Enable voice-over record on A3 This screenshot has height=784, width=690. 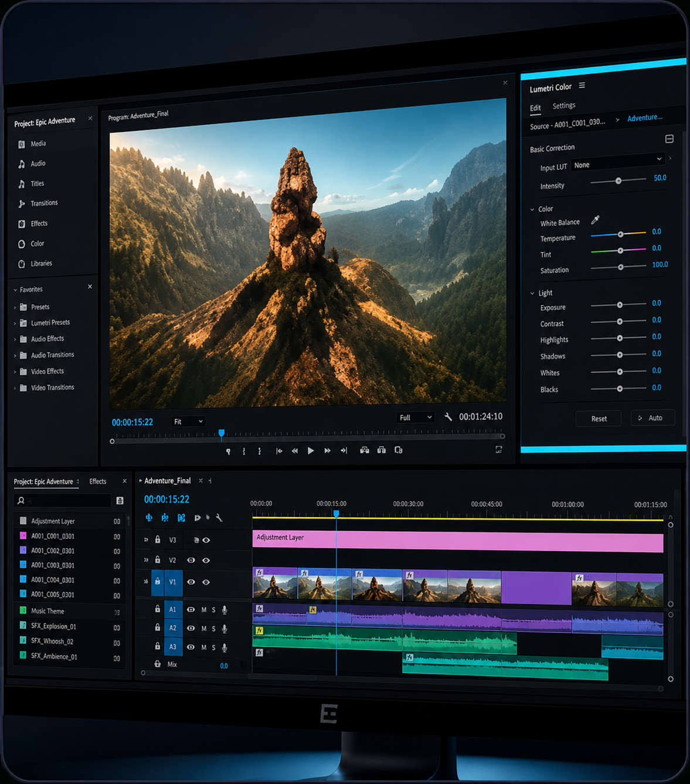pos(225,647)
